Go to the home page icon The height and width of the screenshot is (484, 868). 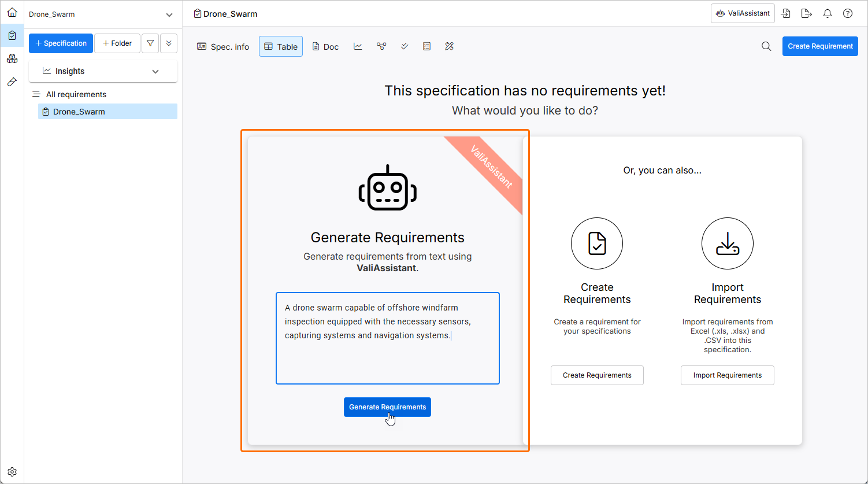coord(12,12)
